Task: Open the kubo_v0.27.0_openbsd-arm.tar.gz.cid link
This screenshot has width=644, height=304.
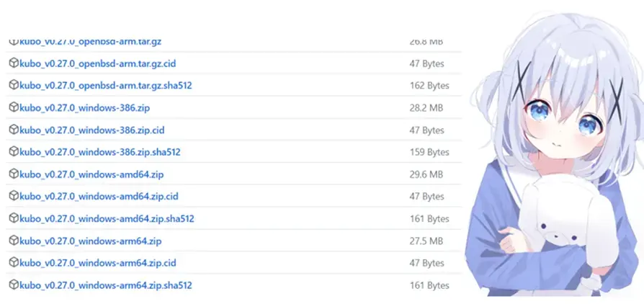Action: point(98,64)
